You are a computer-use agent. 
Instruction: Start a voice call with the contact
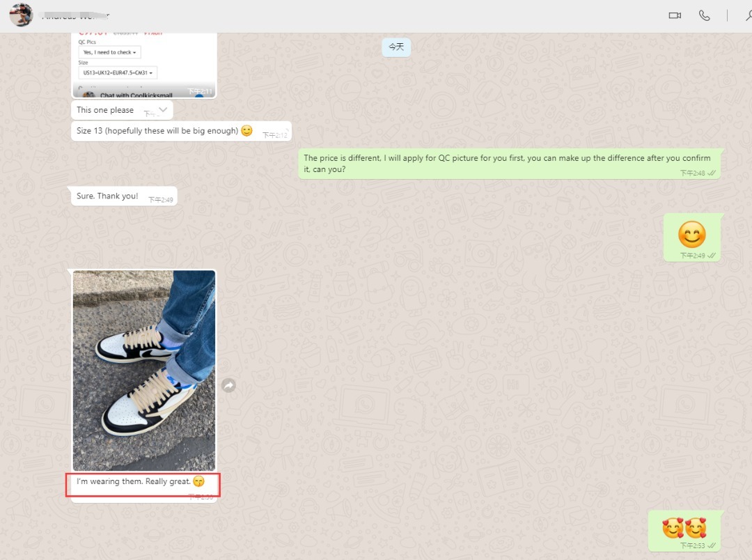point(704,15)
